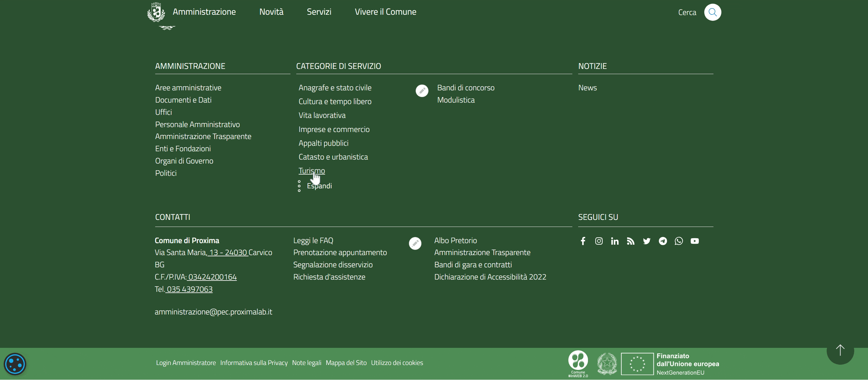The width and height of the screenshot is (868, 380).
Task: Click the scroll-to-top arrow button
Action: (840, 351)
